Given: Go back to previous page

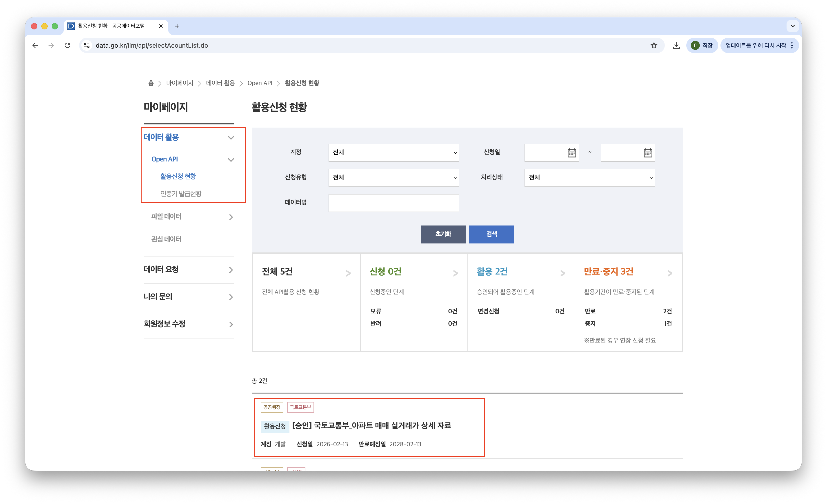Looking at the screenshot, I should (x=35, y=45).
